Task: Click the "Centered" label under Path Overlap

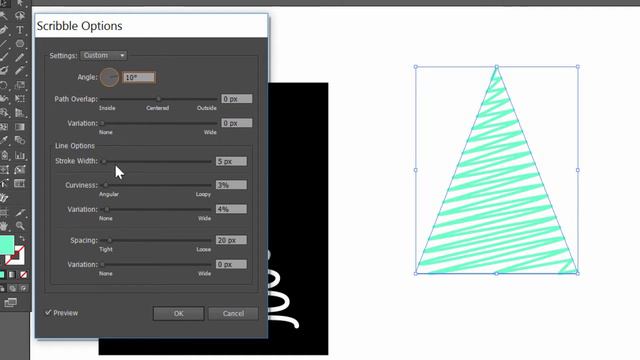Action: click(x=158, y=108)
